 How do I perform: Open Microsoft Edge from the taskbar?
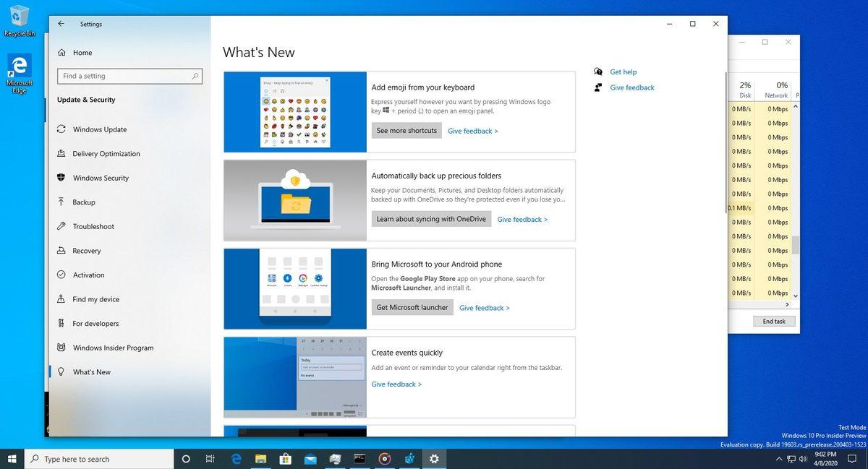click(x=236, y=458)
